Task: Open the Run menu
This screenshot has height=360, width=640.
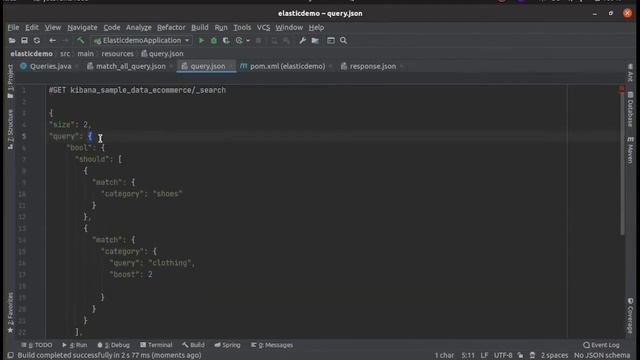Action: (x=221, y=27)
